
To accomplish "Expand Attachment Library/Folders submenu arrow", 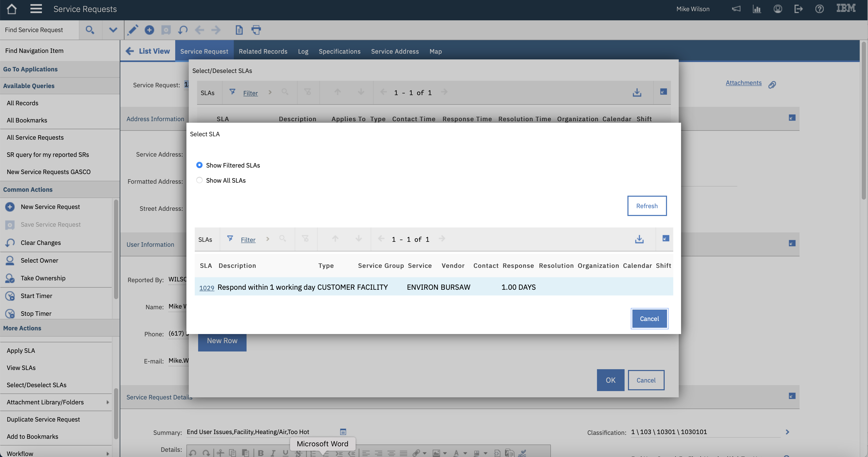I will point(108,402).
